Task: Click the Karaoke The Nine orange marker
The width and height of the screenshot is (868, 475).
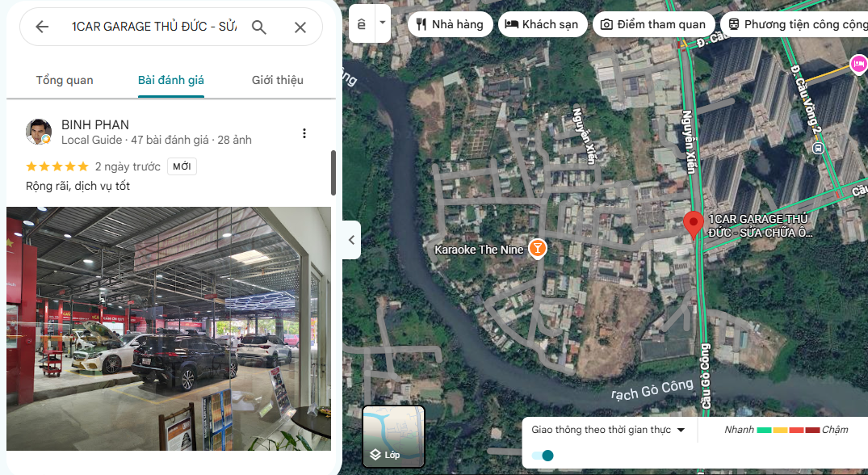Action: (537, 249)
